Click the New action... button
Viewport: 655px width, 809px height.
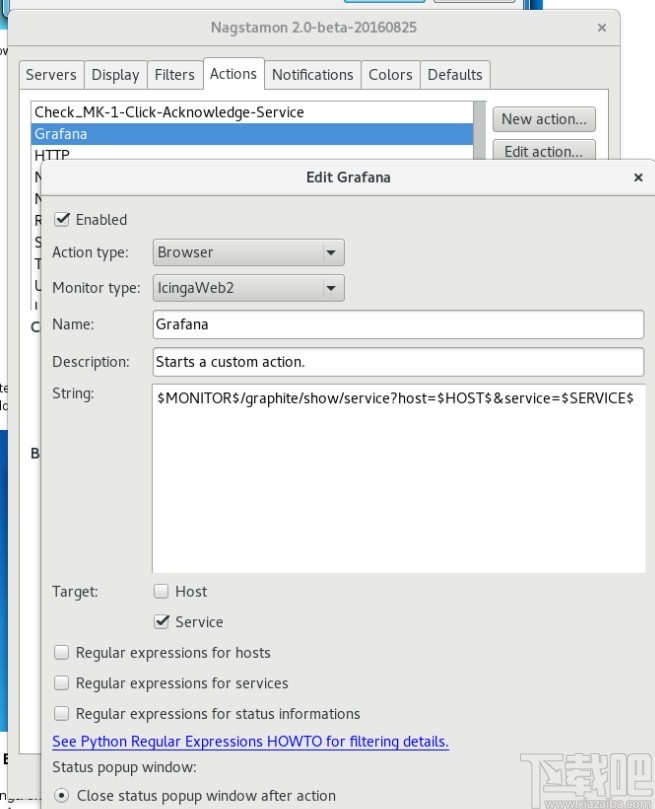point(544,119)
